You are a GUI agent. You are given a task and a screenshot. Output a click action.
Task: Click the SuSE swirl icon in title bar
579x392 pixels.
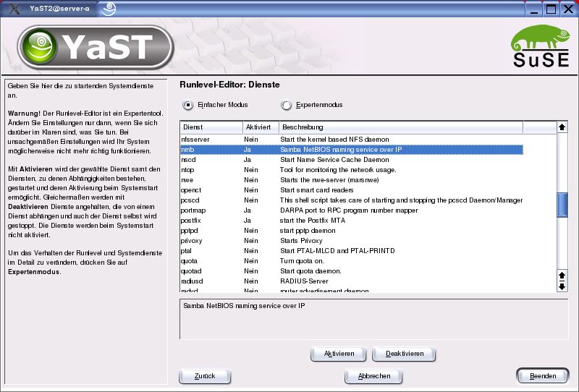[x=109, y=9]
